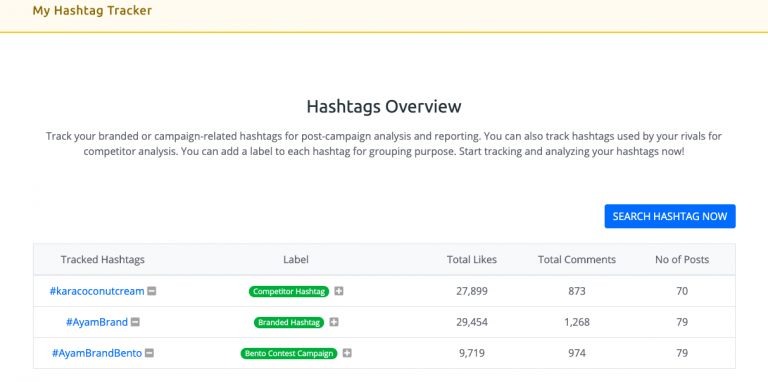Viewport: 768px width, 382px height.
Task: Select the Competitor Hashtag label badge
Action: 289,291
